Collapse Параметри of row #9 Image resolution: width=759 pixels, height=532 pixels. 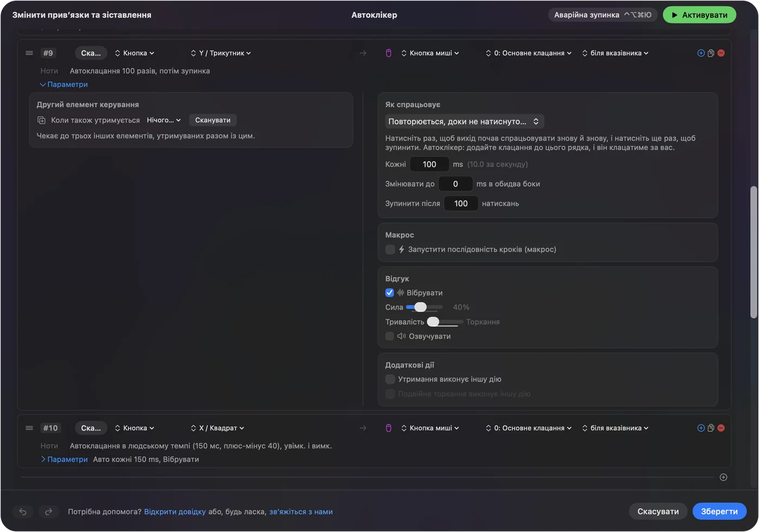point(63,85)
